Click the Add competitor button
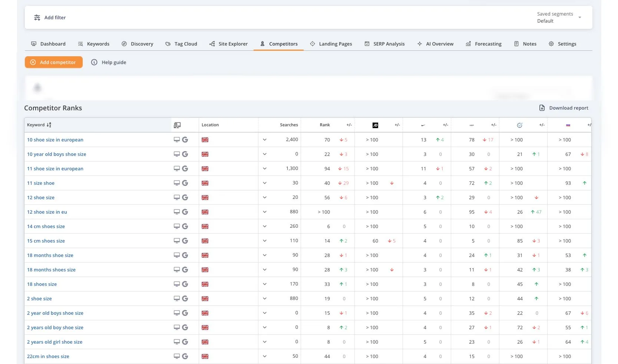The width and height of the screenshot is (618, 364). click(x=54, y=62)
